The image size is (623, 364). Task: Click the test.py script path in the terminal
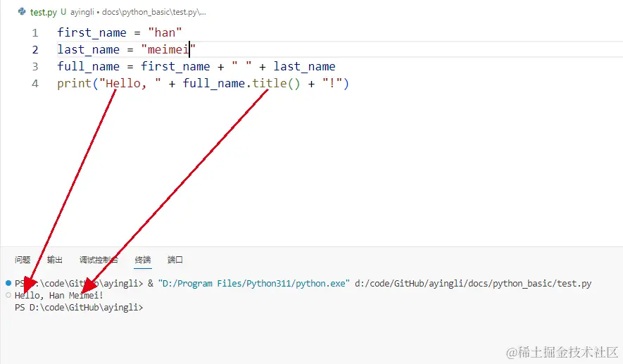coord(473,283)
